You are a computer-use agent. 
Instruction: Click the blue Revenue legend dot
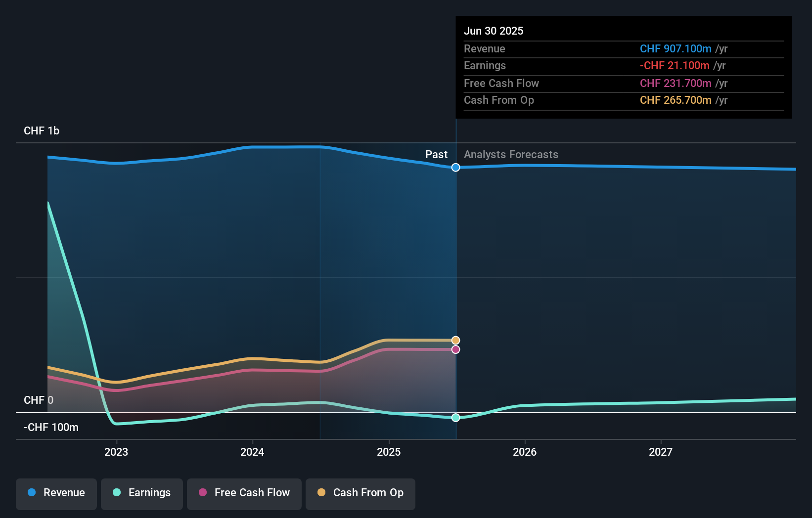tap(31, 493)
